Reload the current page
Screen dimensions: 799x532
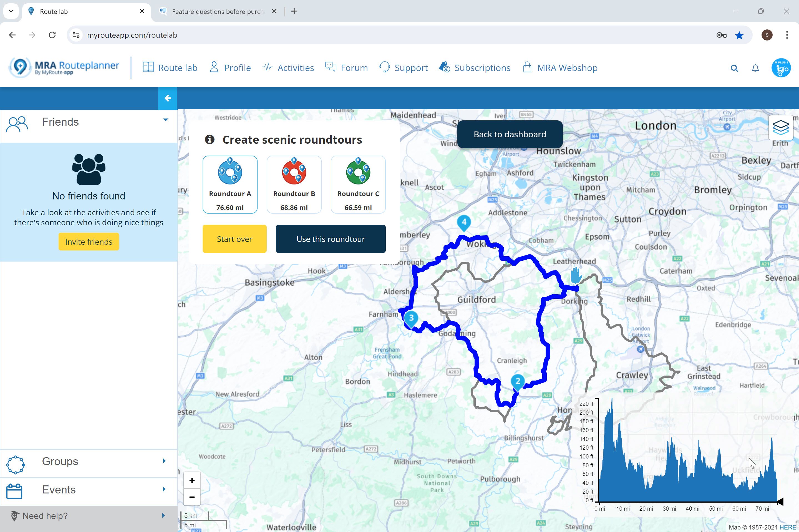(x=52, y=35)
